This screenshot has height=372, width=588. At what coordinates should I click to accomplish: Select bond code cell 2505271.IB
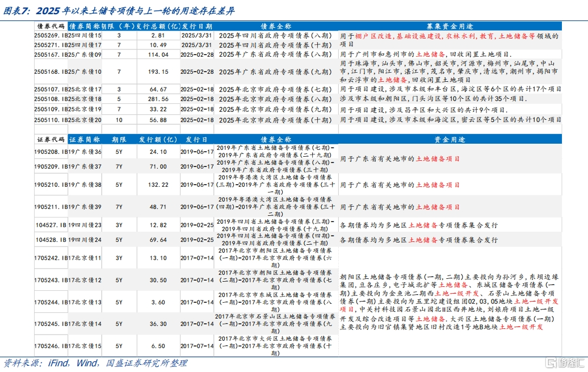(51, 45)
